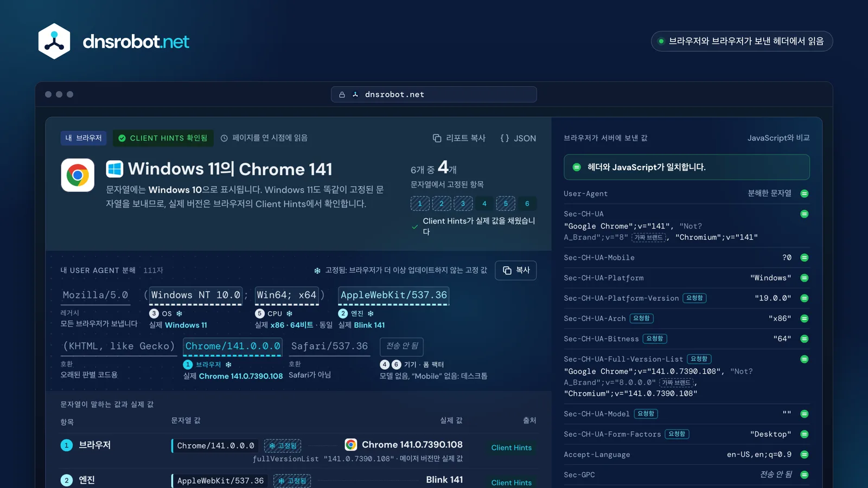The height and width of the screenshot is (488, 868).
Task: Click frozen item box number 5
Action: coord(506,203)
